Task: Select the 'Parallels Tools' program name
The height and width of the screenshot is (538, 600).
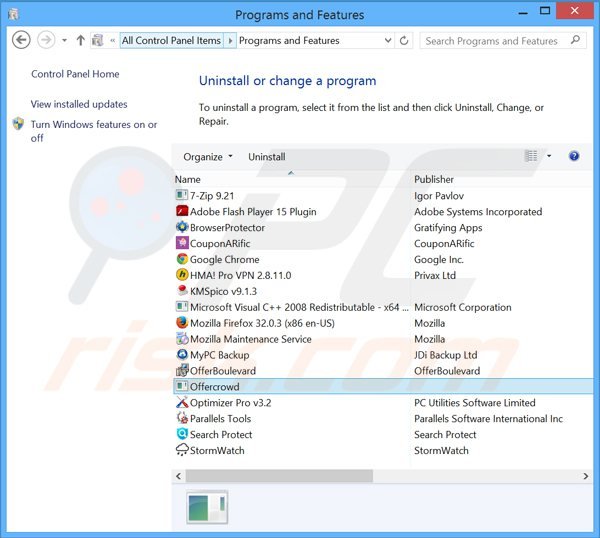Action: click(220, 419)
